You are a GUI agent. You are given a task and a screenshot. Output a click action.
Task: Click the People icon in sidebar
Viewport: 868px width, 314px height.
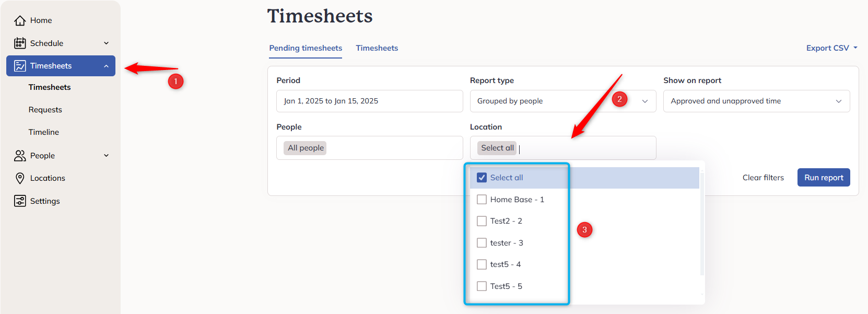[x=20, y=156]
